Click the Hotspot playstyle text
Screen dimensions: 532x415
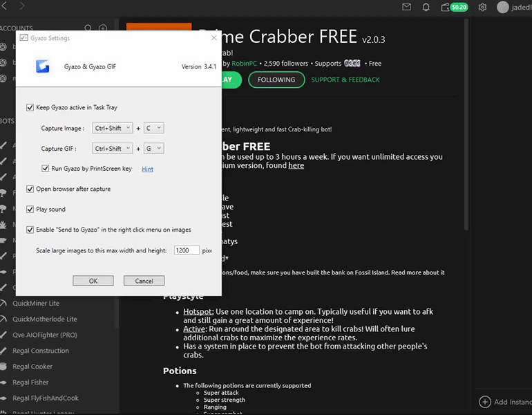click(198, 312)
